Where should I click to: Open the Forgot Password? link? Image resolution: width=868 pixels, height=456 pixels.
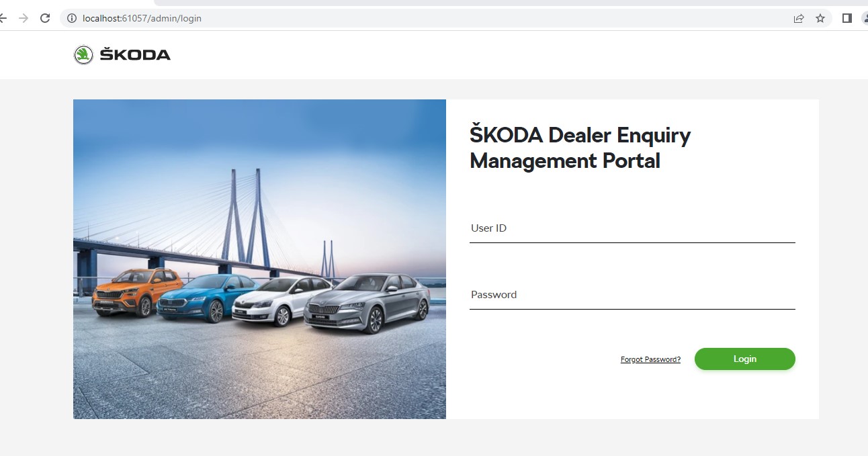650,360
